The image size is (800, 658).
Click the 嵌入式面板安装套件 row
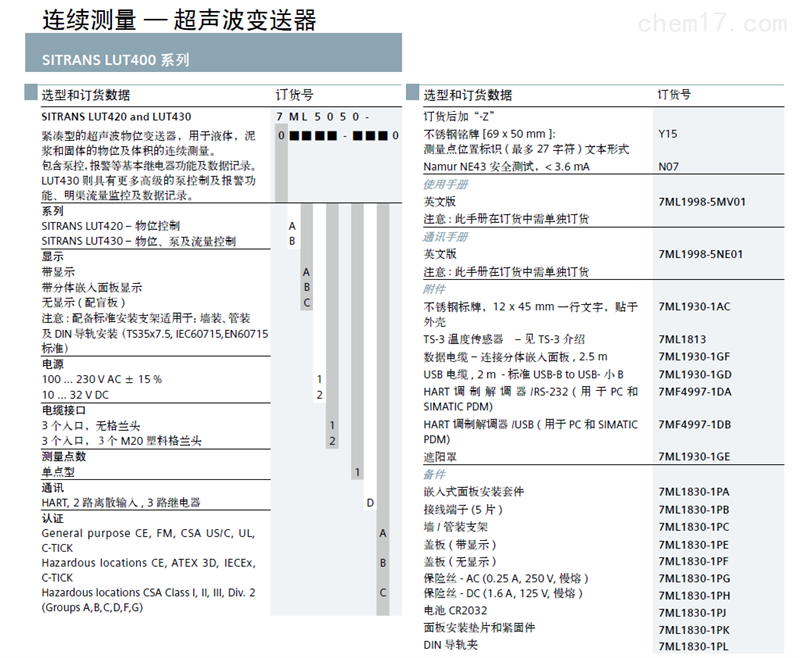click(x=473, y=492)
